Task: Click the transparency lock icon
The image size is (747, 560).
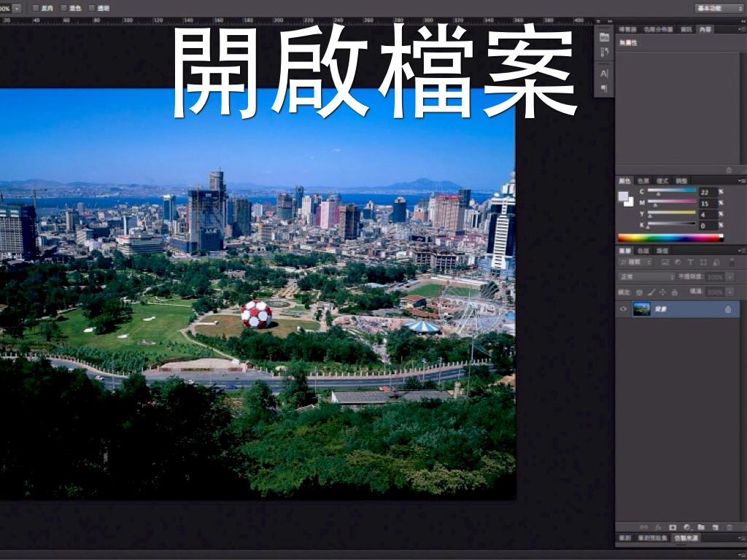Action: click(639, 292)
